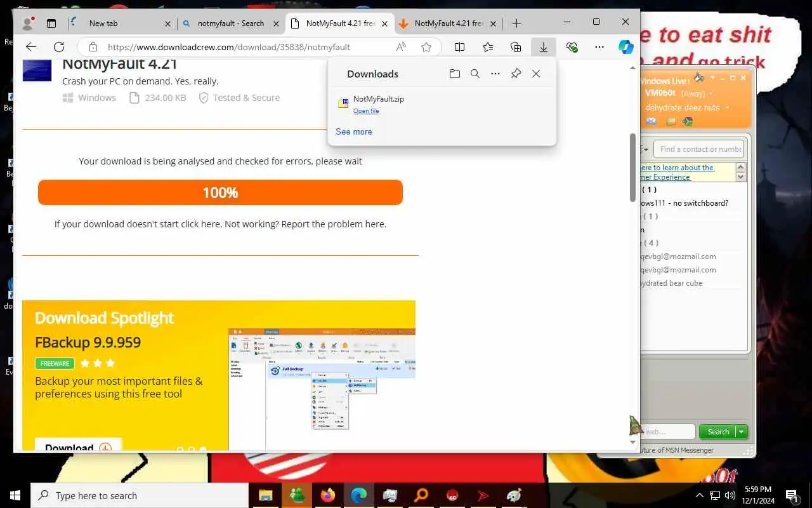Image resolution: width=812 pixels, height=508 pixels.
Task: Close the New tab tab
Action: coord(167,23)
